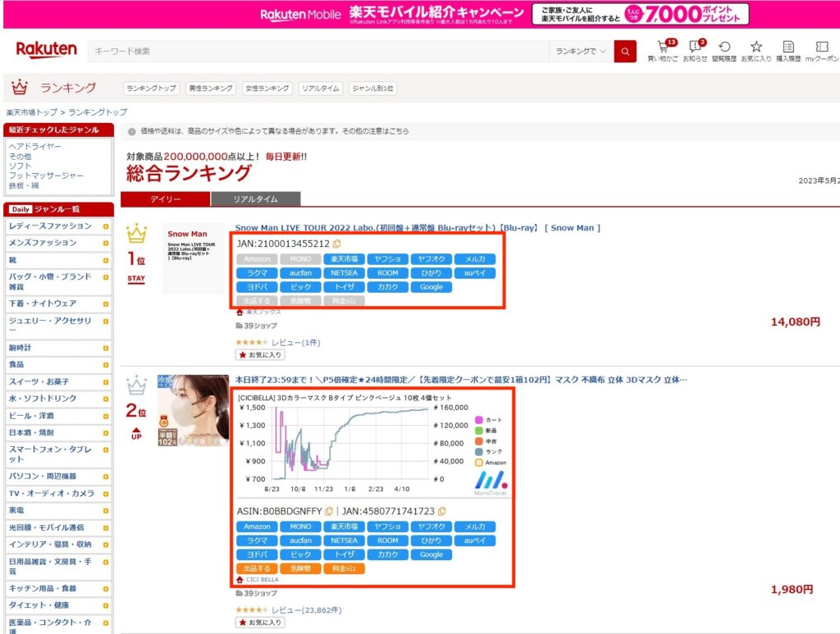This screenshot has width=840, height=634.
Task: Click the mask product thumbnail image
Action: click(193, 411)
